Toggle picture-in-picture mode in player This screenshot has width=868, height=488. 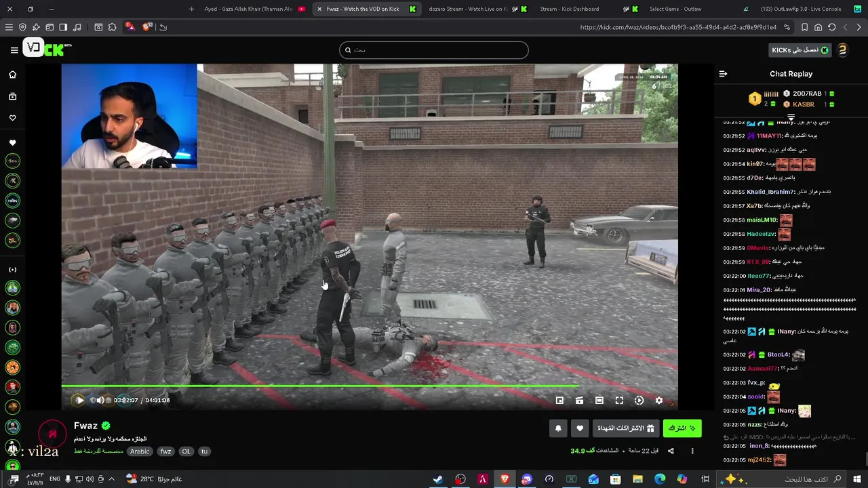click(559, 401)
